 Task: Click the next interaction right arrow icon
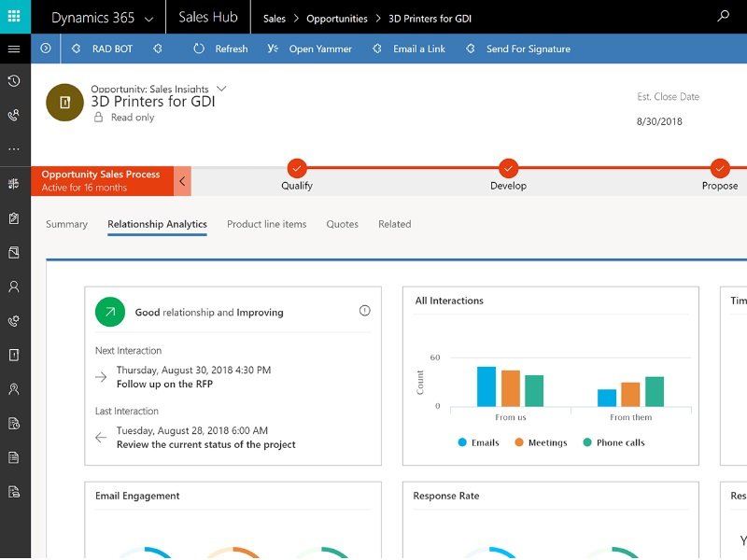pyautogui.click(x=101, y=377)
